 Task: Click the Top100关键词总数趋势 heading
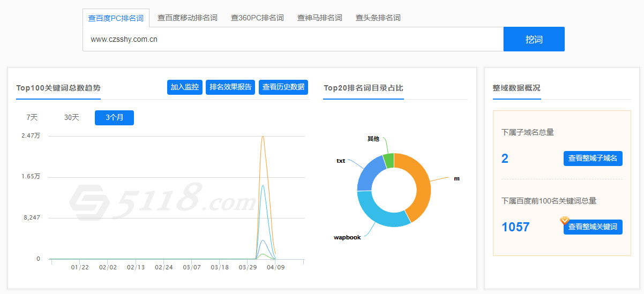(x=58, y=88)
